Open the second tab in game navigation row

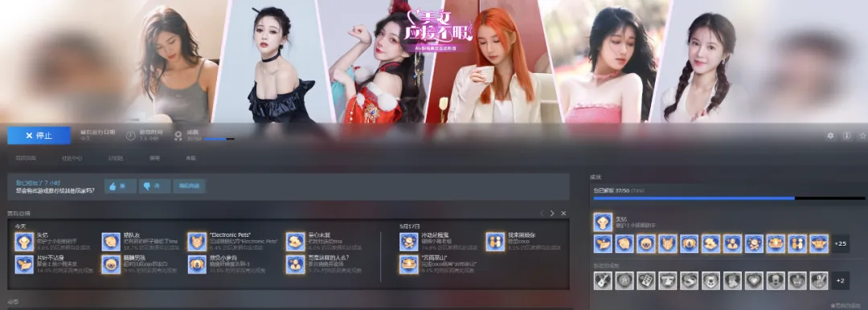[x=72, y=158]
